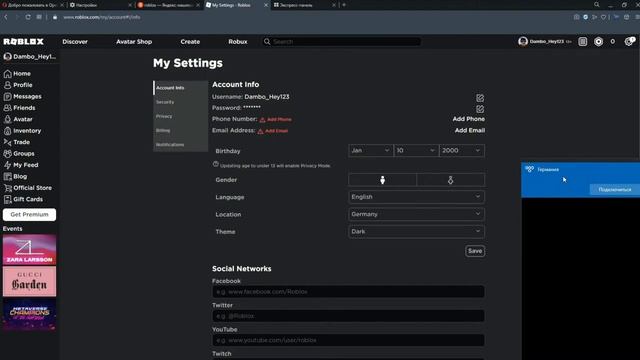
Task: Open Messages in the sidebar
Action: 22,96
